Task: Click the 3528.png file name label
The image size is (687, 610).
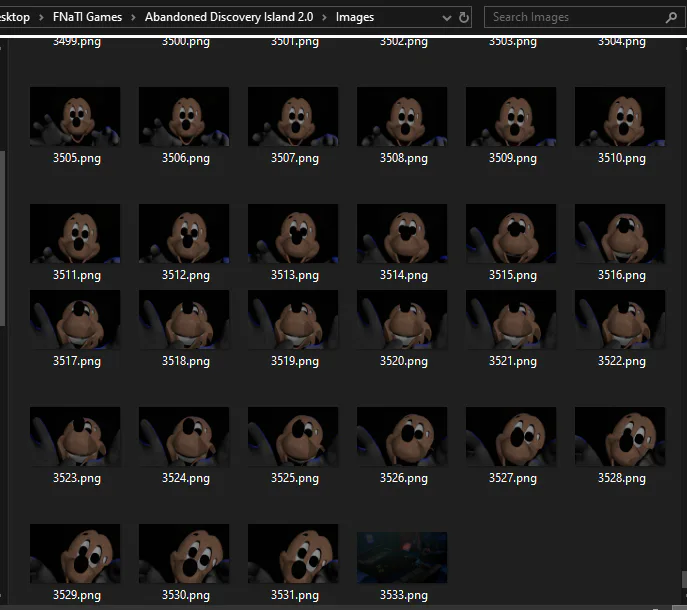Action: pos(622,478)
